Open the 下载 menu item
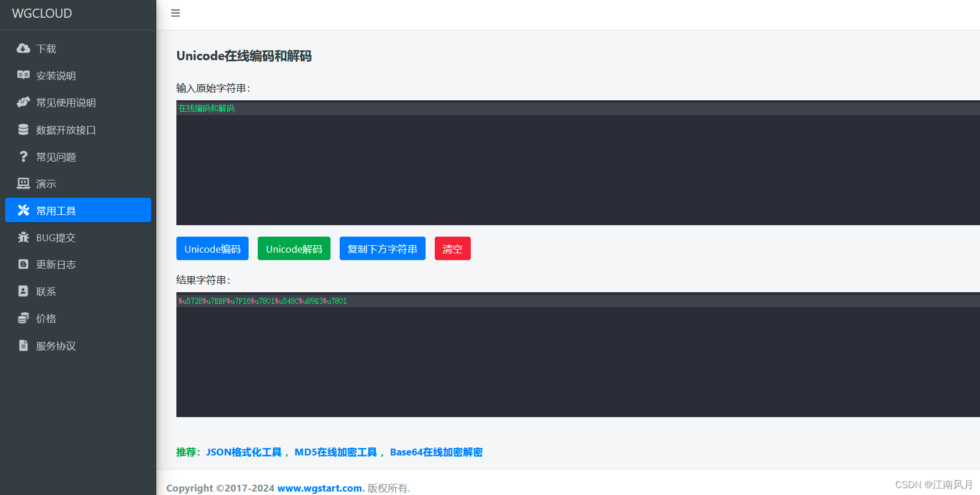This screenshot has width=980, height=495. pyautogui.click(x=78, y=49)
